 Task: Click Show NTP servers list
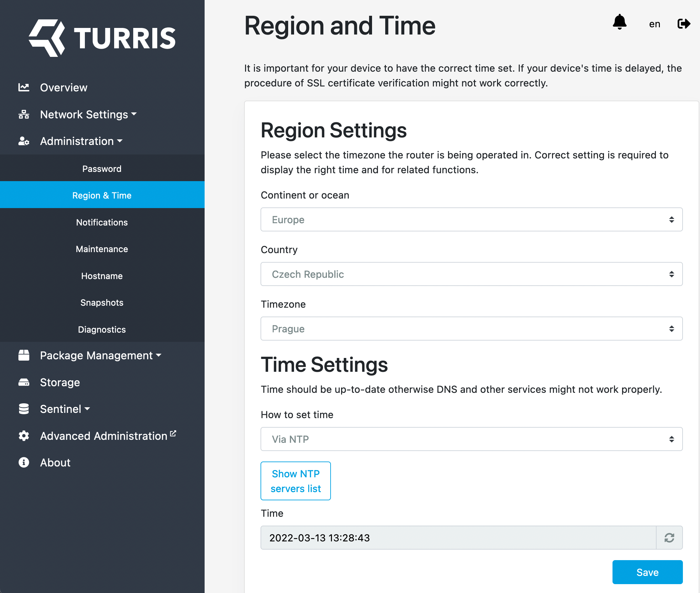[x=296, y=481]
